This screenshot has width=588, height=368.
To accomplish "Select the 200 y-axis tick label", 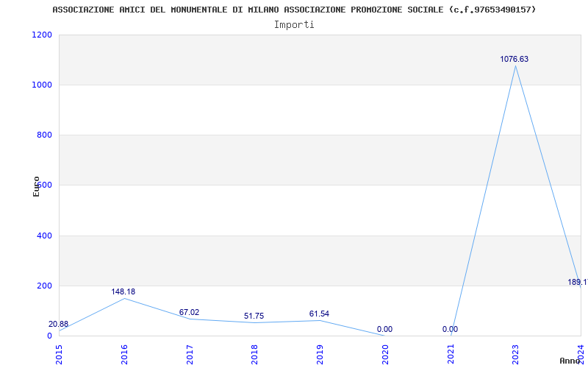I will point(44,286).
